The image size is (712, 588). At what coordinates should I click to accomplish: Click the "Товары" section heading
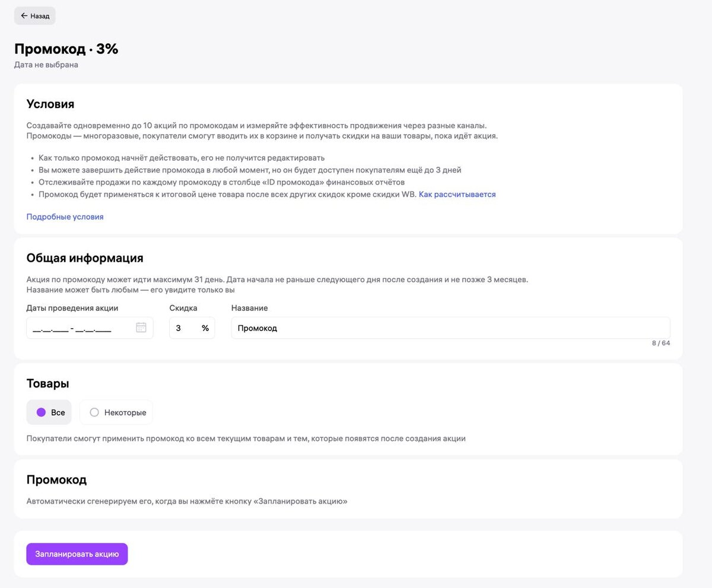coord(47,384)
